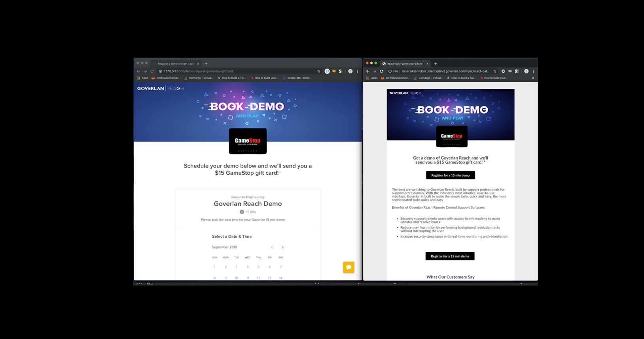This screenshot has height=339, width=644.
Task: Select September 3 in the calendar
Action: (237, 267)
